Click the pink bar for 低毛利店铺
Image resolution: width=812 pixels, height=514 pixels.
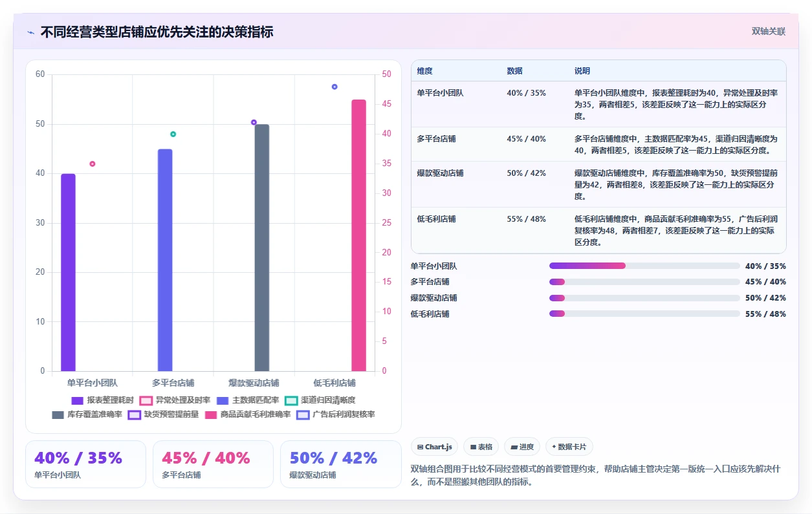pos(359,235)
